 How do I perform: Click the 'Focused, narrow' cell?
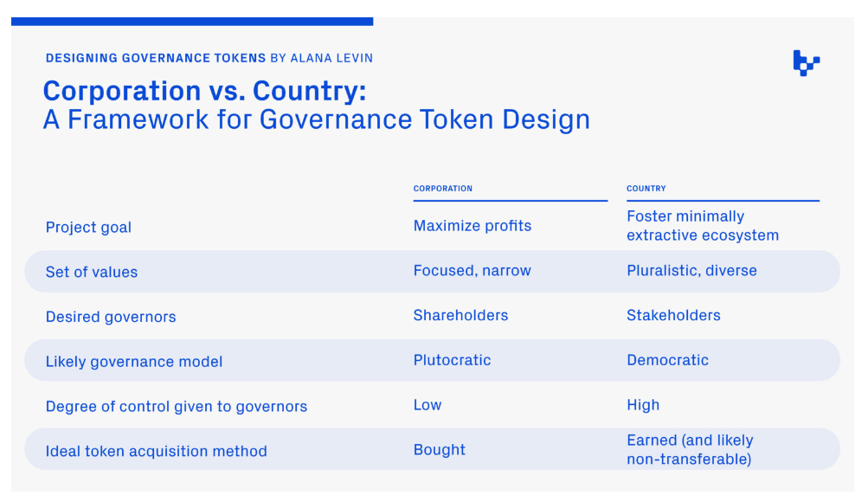(473, 271)
